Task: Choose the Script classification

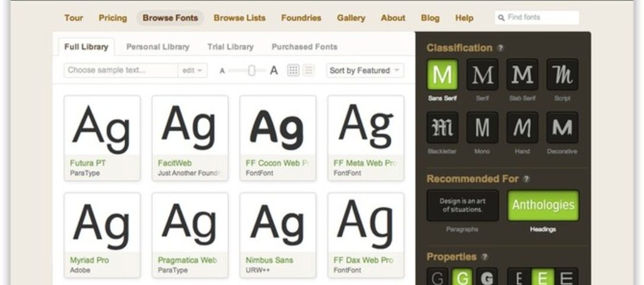Action: 562,75
